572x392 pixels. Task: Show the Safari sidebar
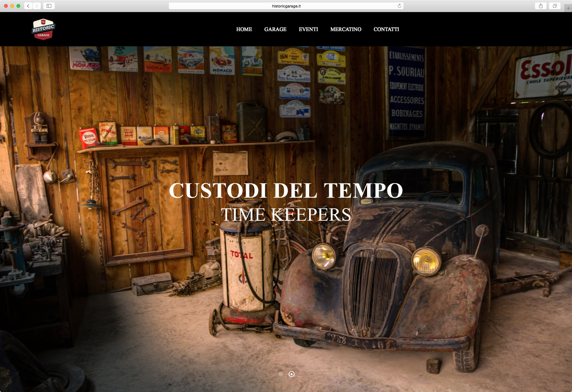(49, 6)
